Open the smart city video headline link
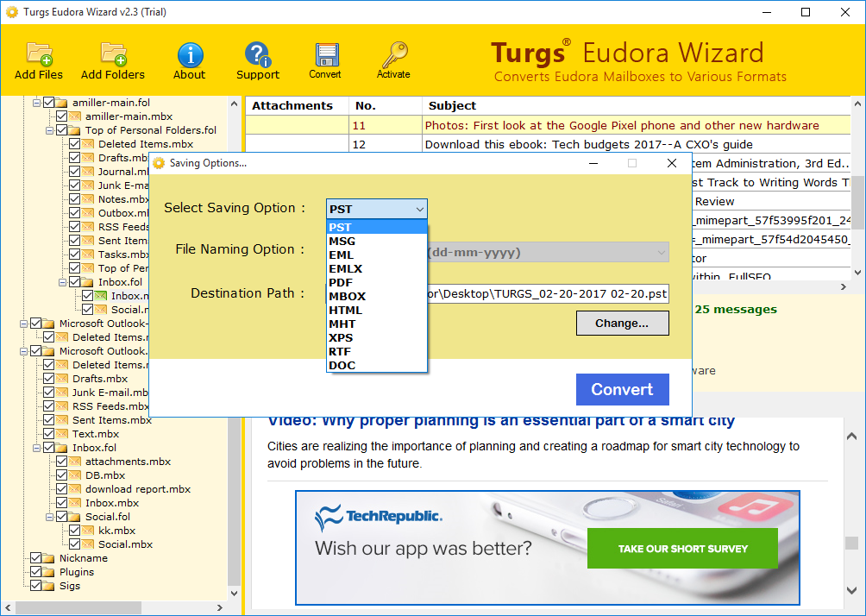The height and width of the screenshot is (616, 866). [501, 421]
